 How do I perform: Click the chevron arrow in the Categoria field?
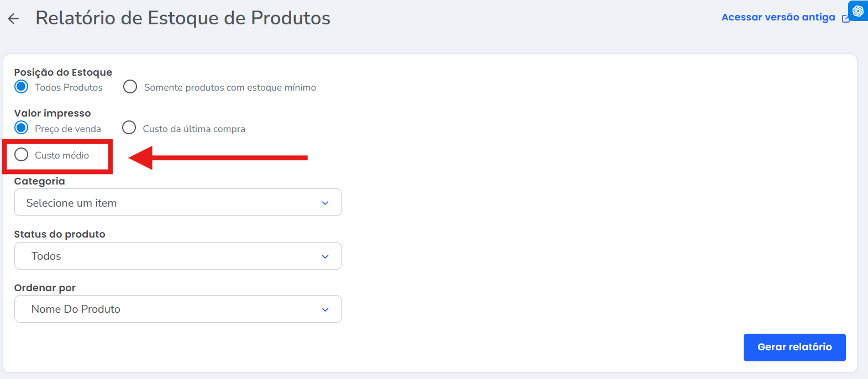(325, 203)
